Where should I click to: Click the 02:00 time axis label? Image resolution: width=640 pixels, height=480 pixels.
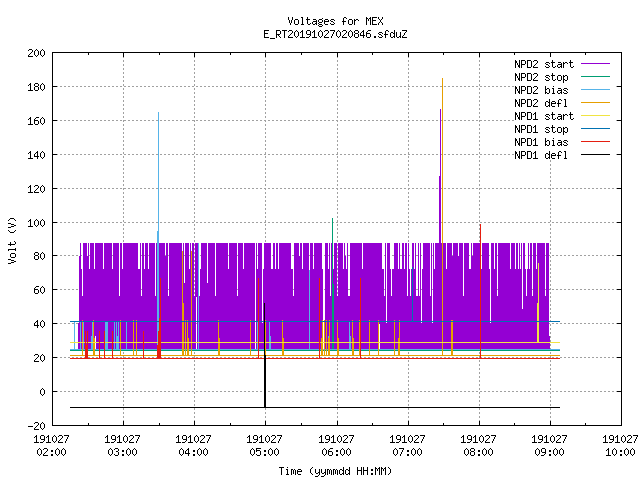51,452
